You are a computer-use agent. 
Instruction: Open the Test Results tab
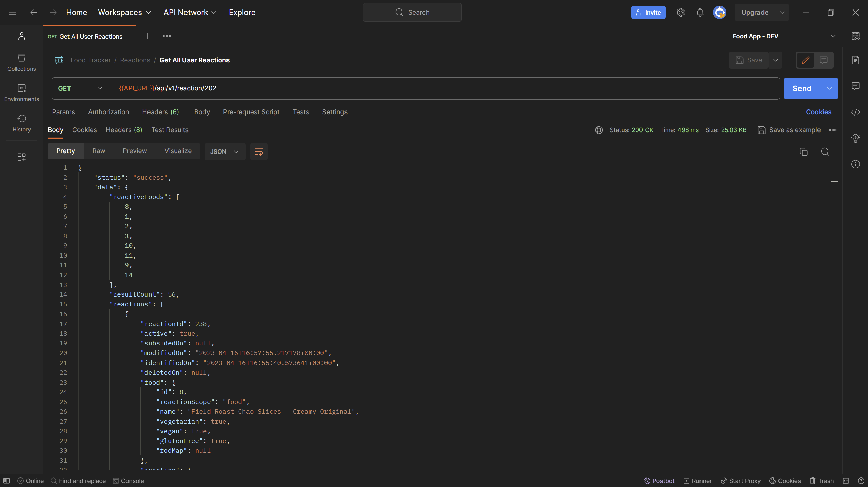click(x=170, y=130)
